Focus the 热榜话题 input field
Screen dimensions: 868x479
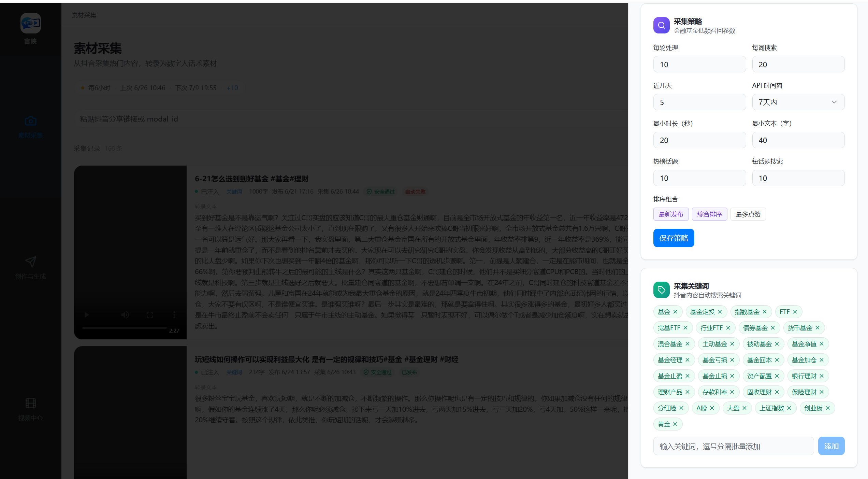click(699, 178)
